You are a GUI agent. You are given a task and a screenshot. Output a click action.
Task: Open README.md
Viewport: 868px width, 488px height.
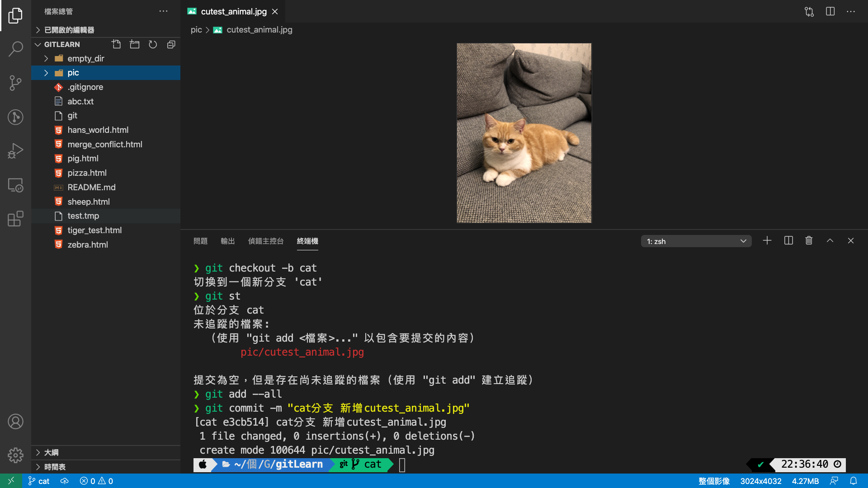click(x=106, y=188)
